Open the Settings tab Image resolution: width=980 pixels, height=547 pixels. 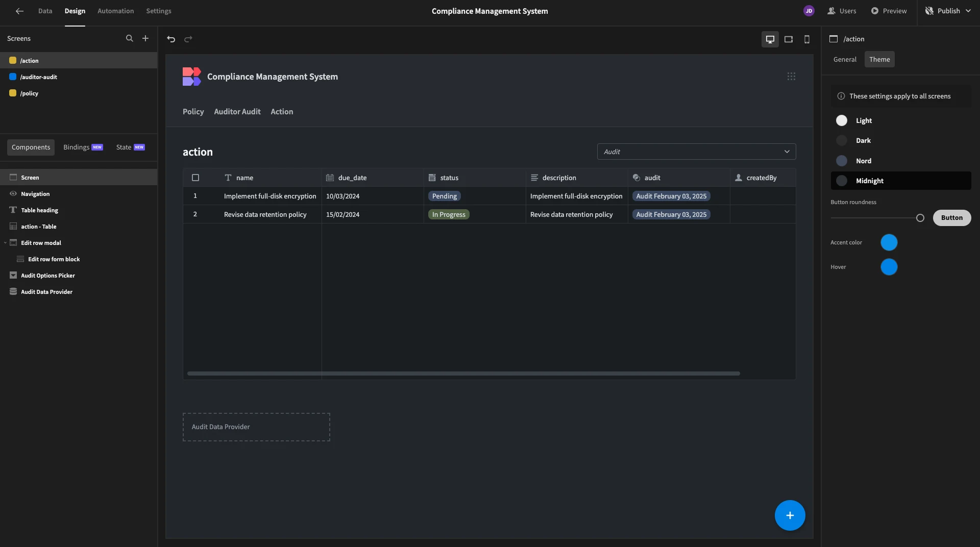[158, 11]
